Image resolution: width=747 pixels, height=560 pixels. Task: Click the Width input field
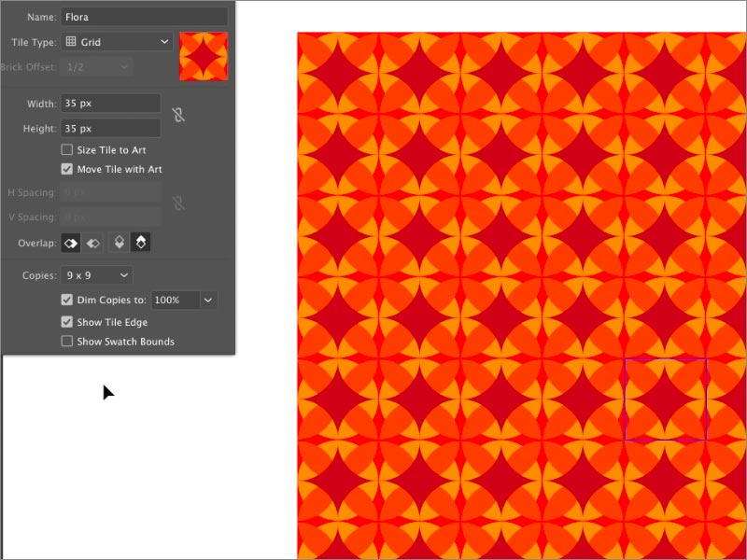coord(110,104)
